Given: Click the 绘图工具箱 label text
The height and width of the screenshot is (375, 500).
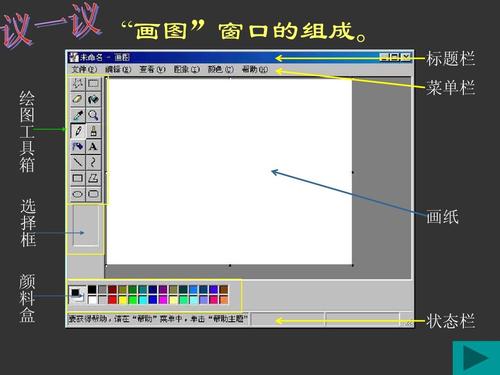Looking at the screenshot, I should pos(27,131).
